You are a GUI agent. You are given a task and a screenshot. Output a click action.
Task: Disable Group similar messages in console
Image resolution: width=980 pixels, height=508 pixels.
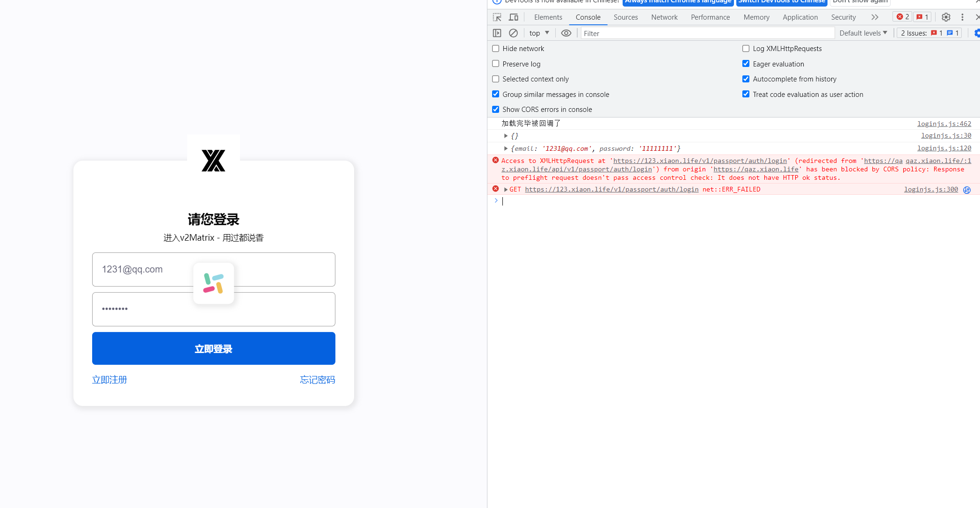496,94
